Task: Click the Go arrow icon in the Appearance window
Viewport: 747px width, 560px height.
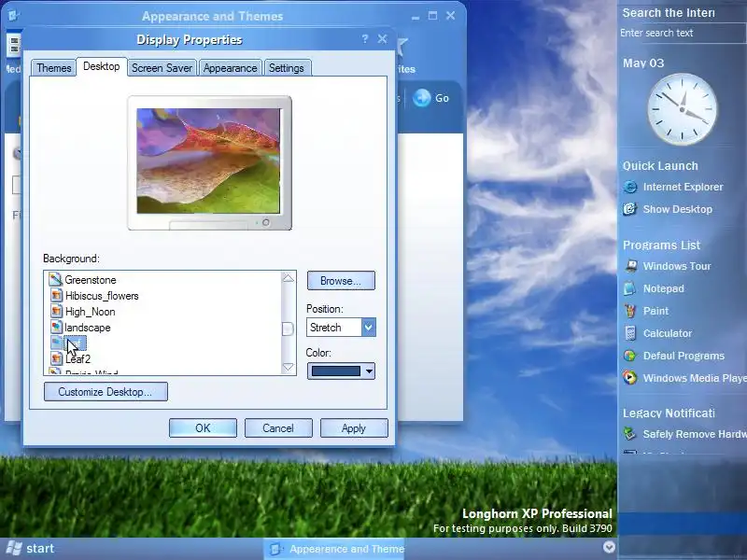Action: [421, 98]
